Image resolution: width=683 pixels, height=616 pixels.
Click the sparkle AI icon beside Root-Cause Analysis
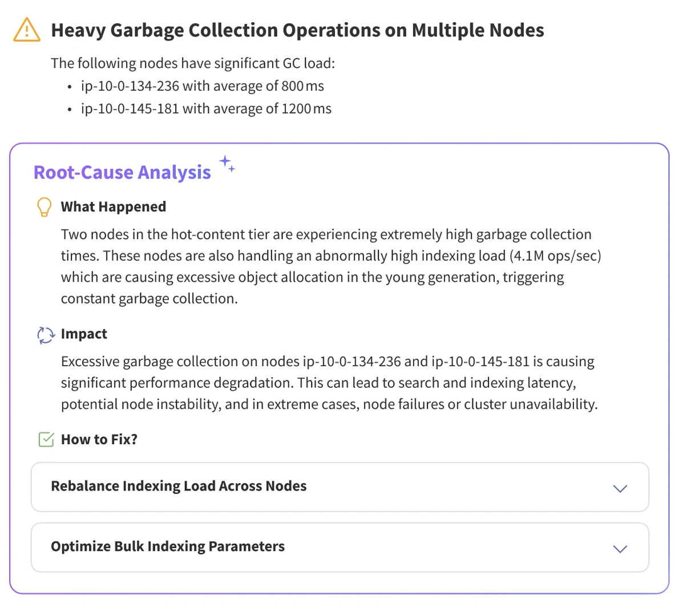pyautogui.click(x=227, y=165)
